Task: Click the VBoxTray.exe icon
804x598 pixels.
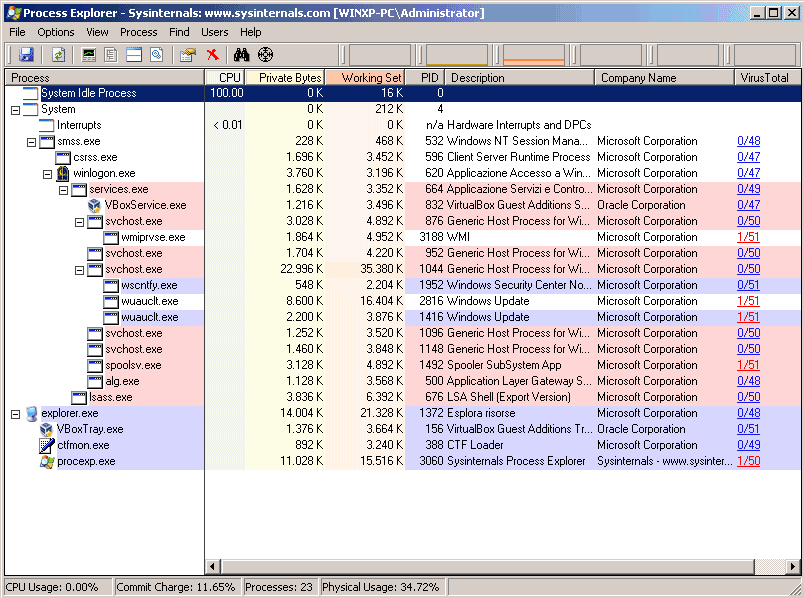Action: click(x=47, y=429)
